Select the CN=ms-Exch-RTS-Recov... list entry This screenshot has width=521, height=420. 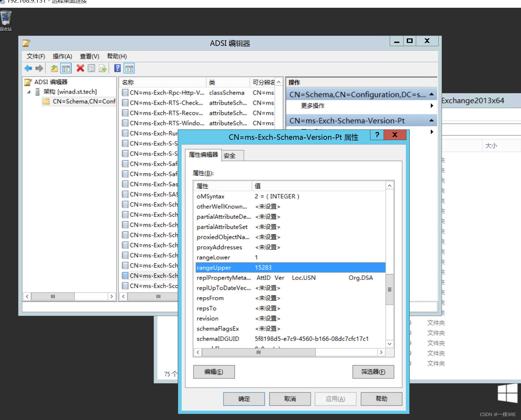(x=166, y=113)
